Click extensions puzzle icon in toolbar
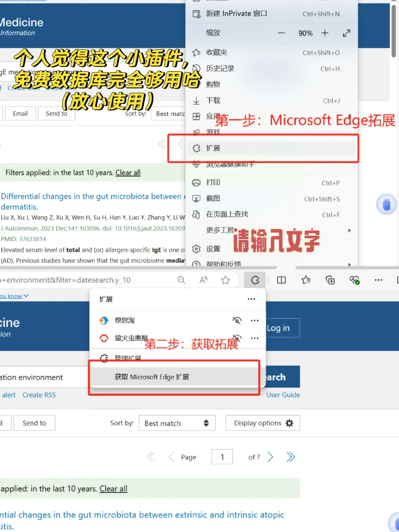Screen dimensions: 399x532 pos(255,280)
